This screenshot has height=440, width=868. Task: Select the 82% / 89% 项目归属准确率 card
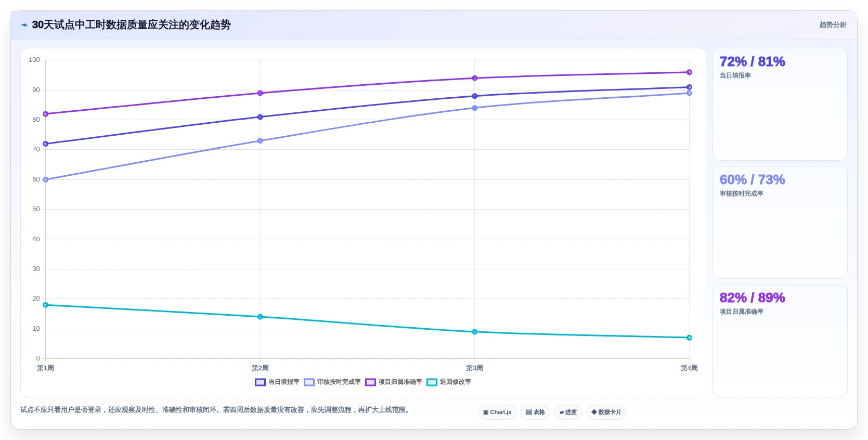[x=780, y=340]
